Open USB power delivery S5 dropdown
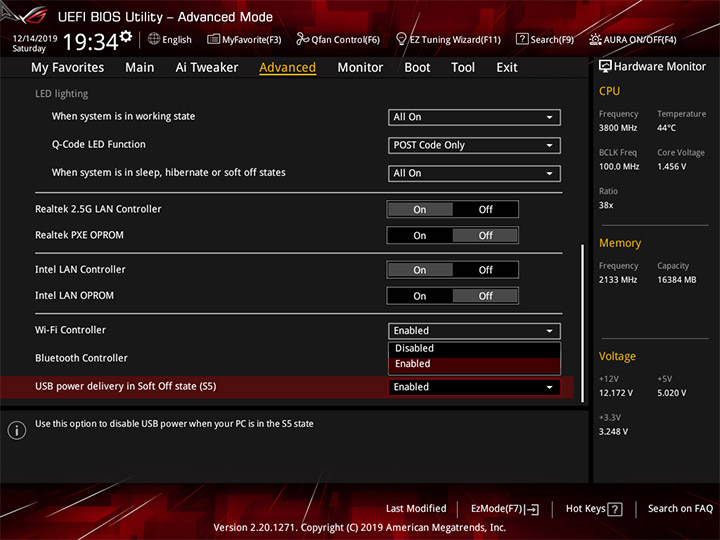Viewport: 720px width, 540px height. coord(474,387)
